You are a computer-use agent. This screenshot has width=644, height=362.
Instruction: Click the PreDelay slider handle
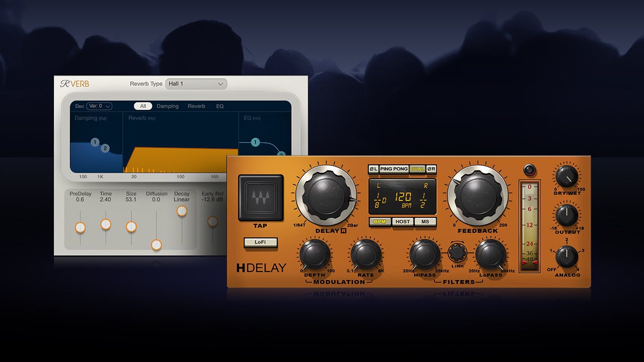pos(80,228)
